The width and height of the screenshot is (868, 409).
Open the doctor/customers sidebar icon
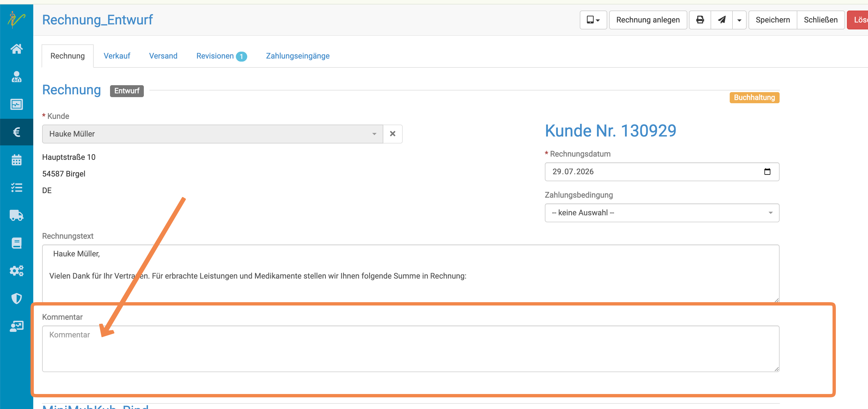(17, 77)
